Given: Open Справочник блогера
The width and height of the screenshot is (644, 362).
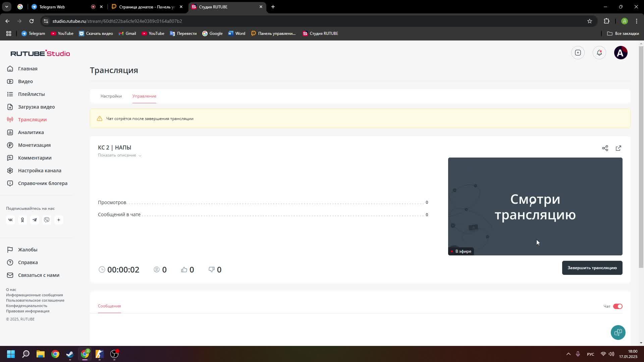Looking at the screenshot, I should [38, 183].
